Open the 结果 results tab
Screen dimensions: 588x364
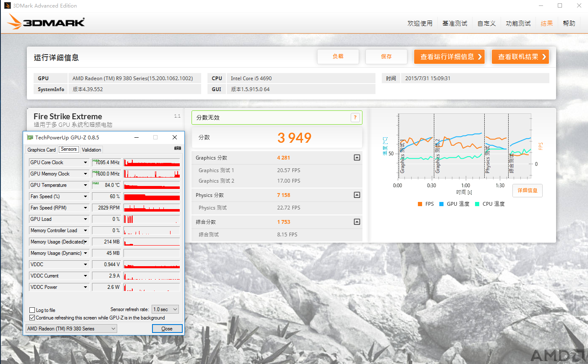[x=547, y=24]
